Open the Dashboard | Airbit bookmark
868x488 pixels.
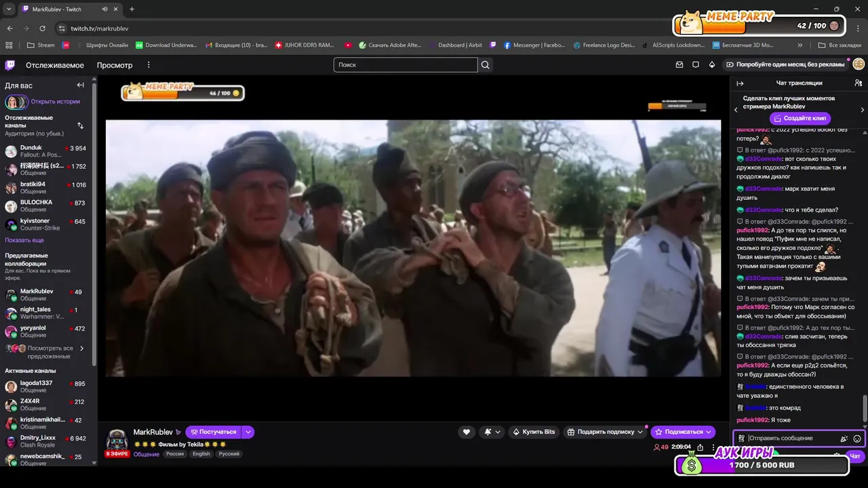click(x=456, y=45)
